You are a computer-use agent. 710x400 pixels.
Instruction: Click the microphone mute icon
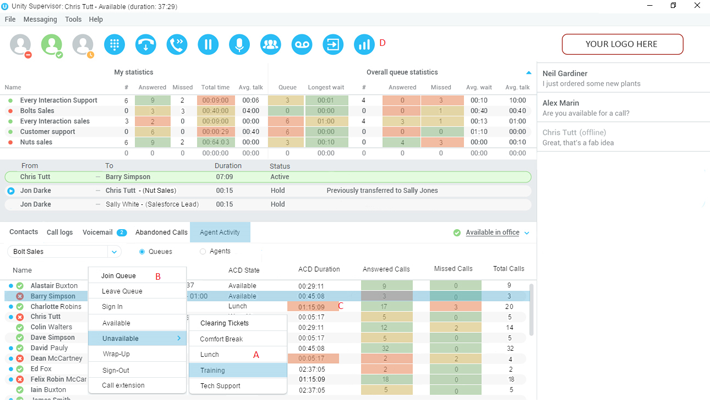click(240, 44)
